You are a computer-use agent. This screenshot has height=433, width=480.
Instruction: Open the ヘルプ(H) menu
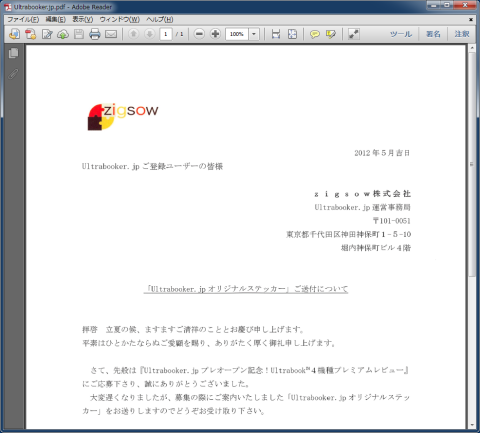(160, 19)
